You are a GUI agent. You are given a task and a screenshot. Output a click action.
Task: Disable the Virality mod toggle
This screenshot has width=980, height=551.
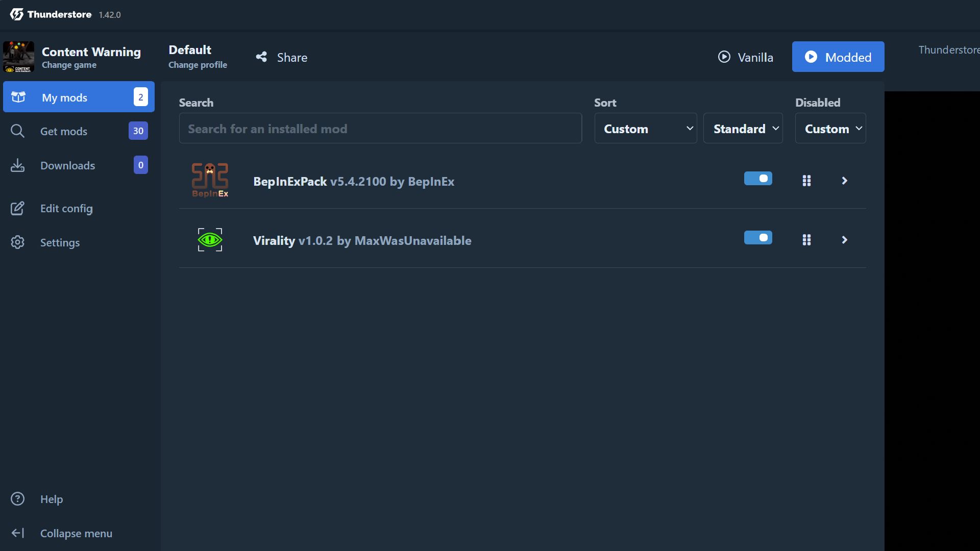click(757, 238)
